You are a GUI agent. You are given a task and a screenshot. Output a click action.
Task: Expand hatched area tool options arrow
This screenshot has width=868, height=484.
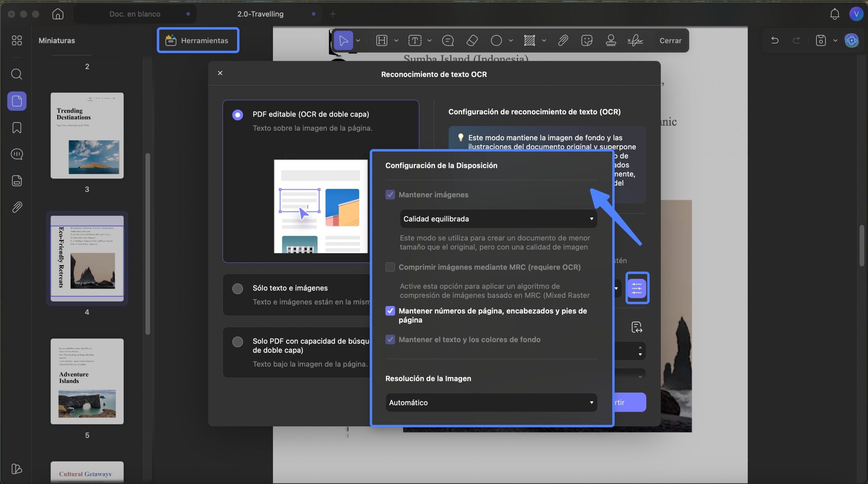[544, 40]
